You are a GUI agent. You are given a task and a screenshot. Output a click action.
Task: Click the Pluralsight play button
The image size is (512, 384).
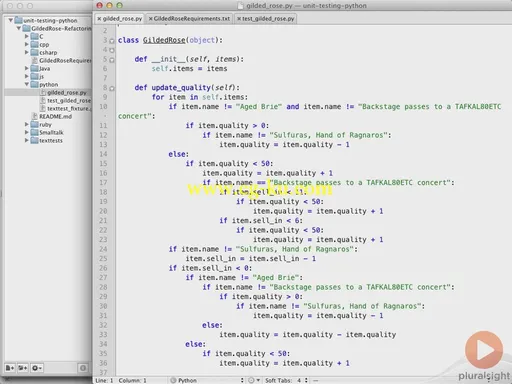[484, 350]
